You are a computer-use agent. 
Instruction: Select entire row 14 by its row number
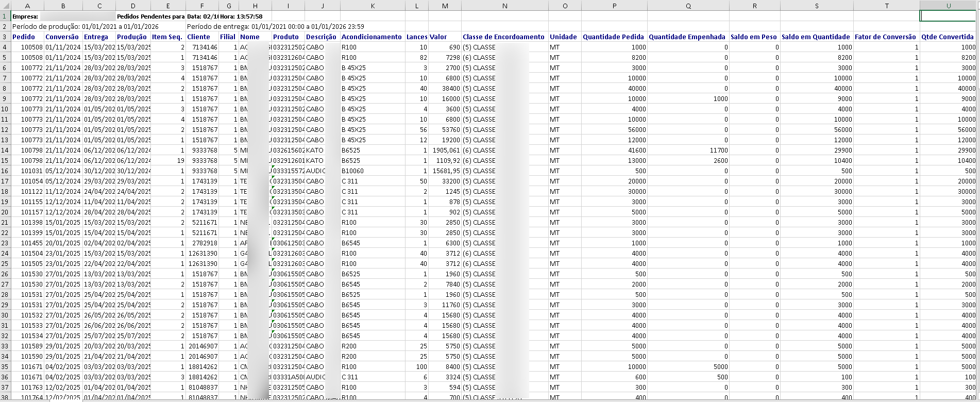click(x=5, y=150)
